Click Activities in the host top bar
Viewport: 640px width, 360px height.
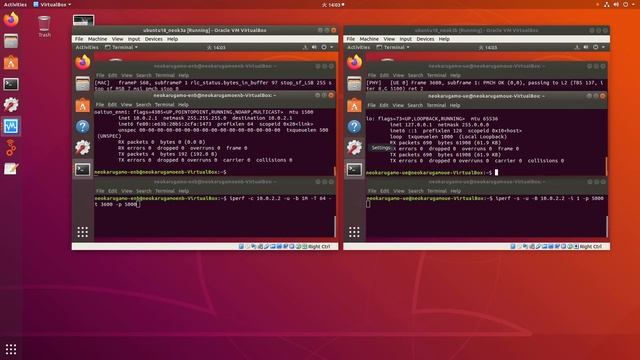[15, 4]
